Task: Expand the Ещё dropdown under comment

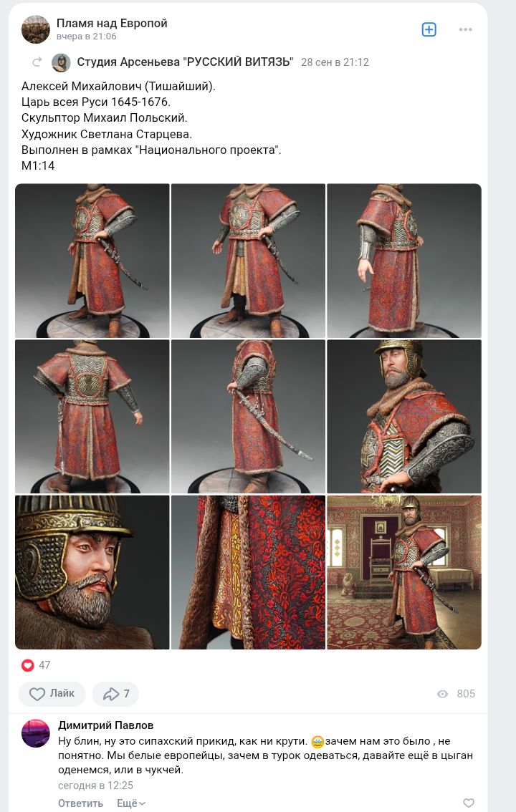Action: 131,803
